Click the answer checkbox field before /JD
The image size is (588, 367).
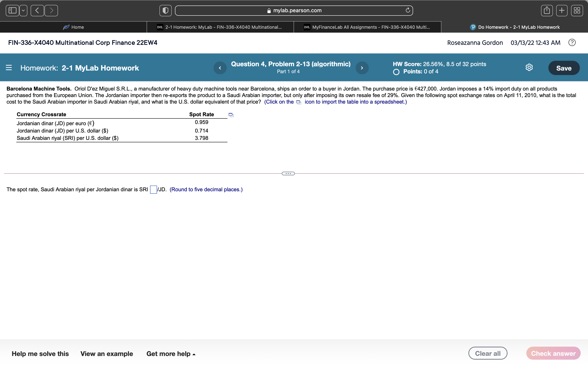pyautogui.click(x=153, y=189)
